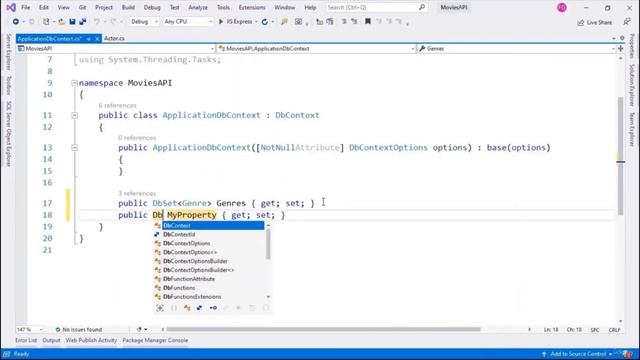Open the Genres member dropdown
The height and width of the screenshot is (360, 640).
(x=516, y=49)
